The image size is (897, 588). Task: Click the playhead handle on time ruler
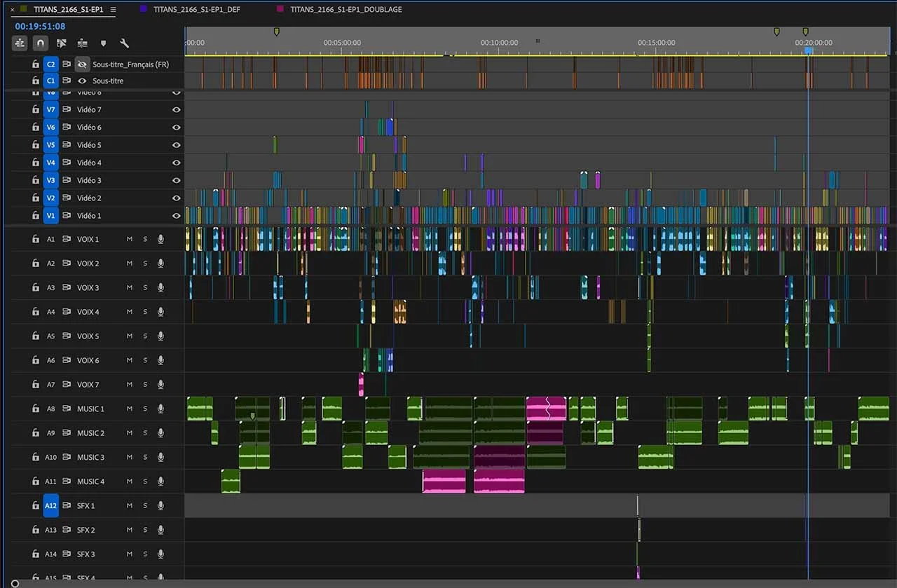tap(808, 50)
